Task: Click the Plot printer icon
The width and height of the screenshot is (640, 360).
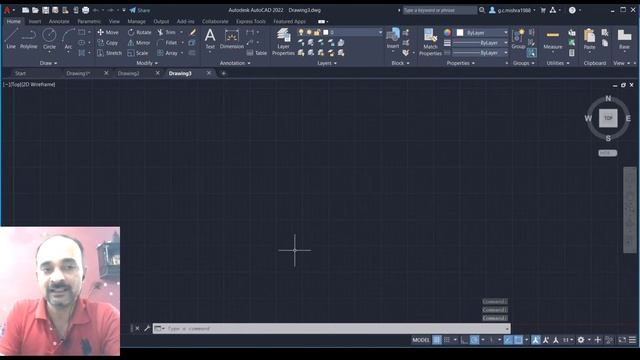Action: (x=85, y=10)
